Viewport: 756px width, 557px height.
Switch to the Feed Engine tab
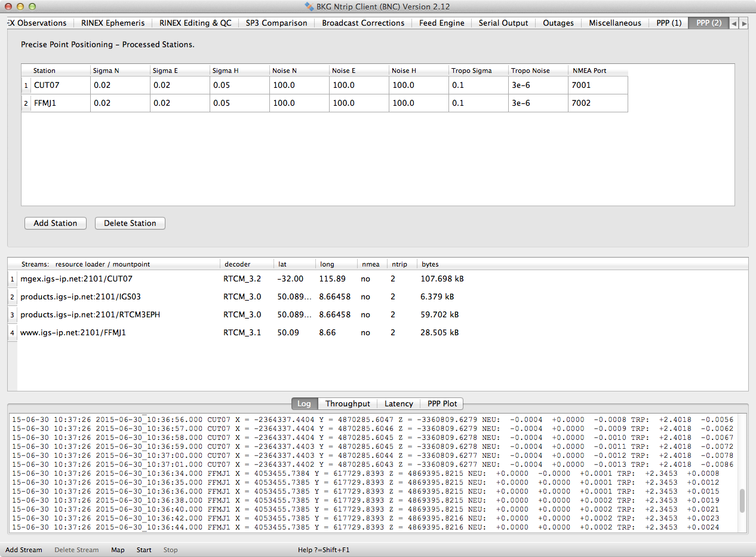pos(441,23)
